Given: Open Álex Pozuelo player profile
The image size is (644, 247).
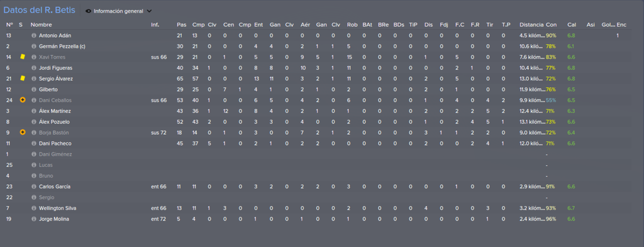Looking at the screenshot, I should click(x=55, y=122).
